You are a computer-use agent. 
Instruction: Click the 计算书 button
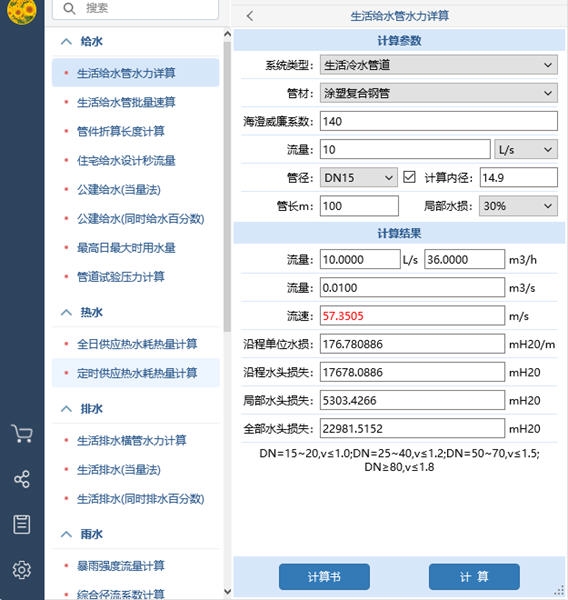tap(324, 577)
